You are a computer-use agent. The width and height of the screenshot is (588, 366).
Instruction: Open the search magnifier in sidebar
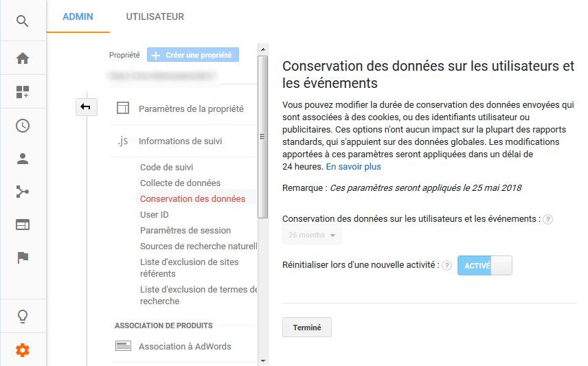(23, 21)
